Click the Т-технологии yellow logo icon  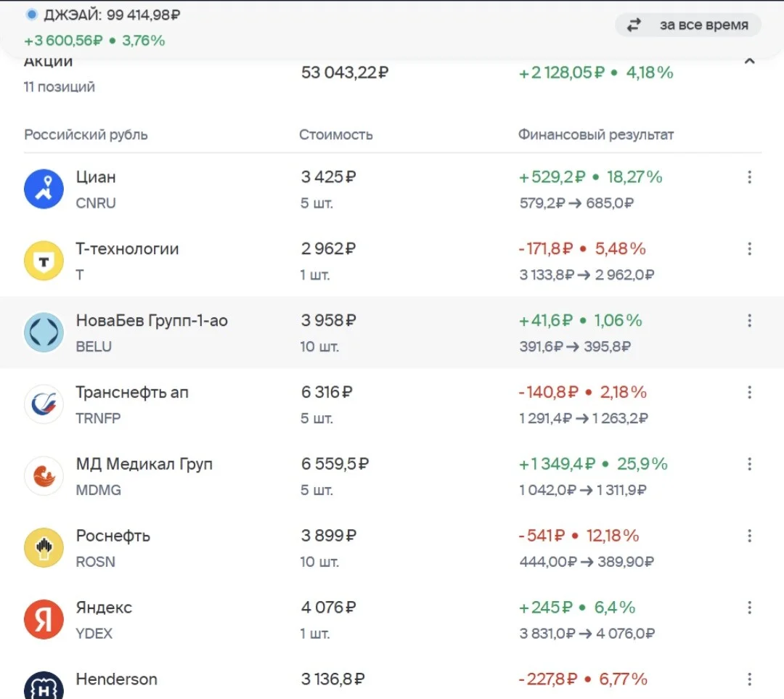click(x=44, y=261)
